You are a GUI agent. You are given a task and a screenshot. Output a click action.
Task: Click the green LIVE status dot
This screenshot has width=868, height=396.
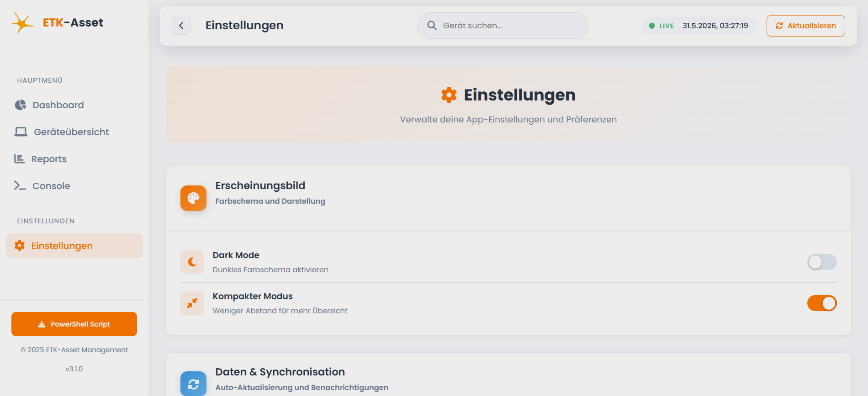tap(652, 26)
